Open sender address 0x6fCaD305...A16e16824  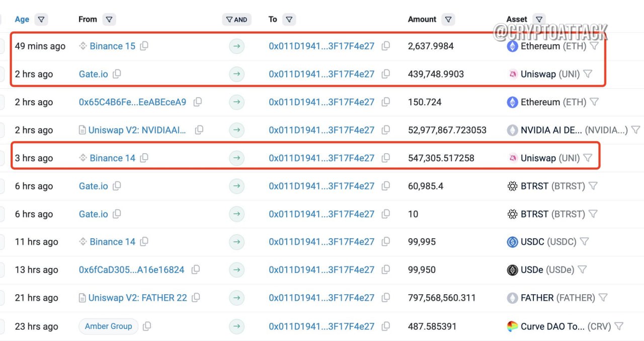point(131,270)
